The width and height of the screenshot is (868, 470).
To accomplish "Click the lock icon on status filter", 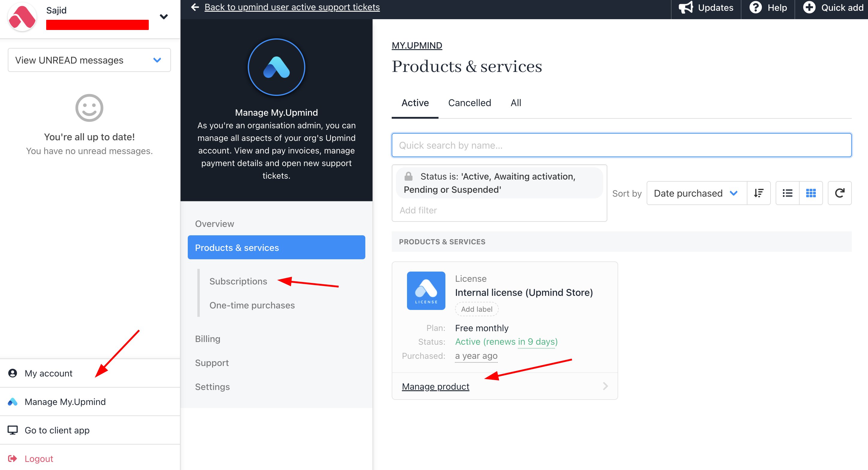I will [x=409, y=176].
